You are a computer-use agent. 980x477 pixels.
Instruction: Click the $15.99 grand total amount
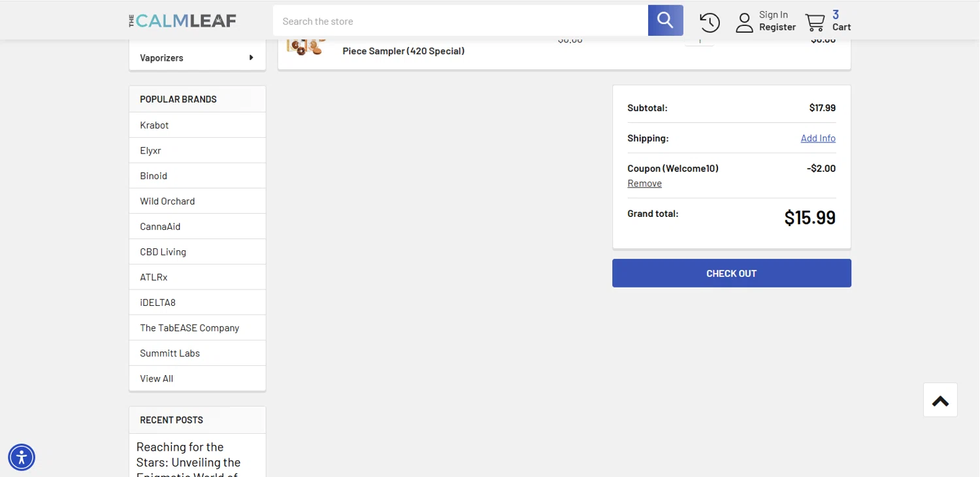tap(809, 218)
